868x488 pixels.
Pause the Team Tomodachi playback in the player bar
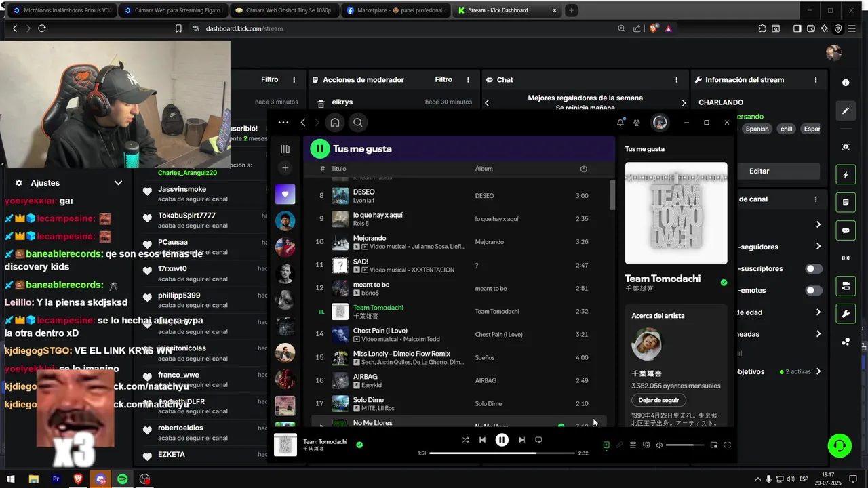pos(502,440)
